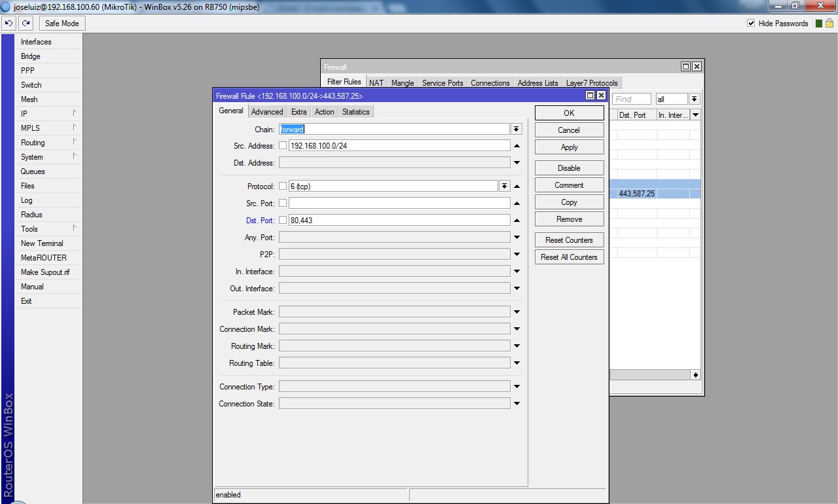This screenshot has height=504, width=838.
Task: Open the Statistics tab
Action: 356,112
